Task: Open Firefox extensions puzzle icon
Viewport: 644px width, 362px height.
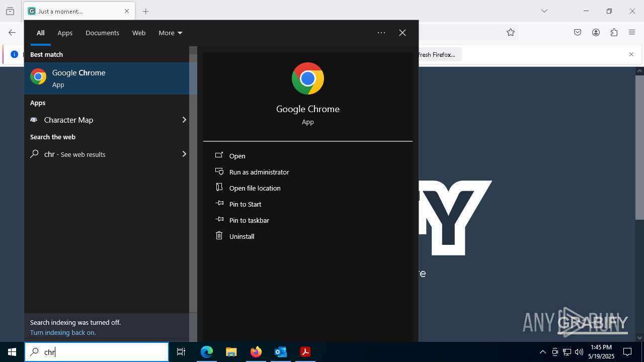Action: click(x=614, y=33)
